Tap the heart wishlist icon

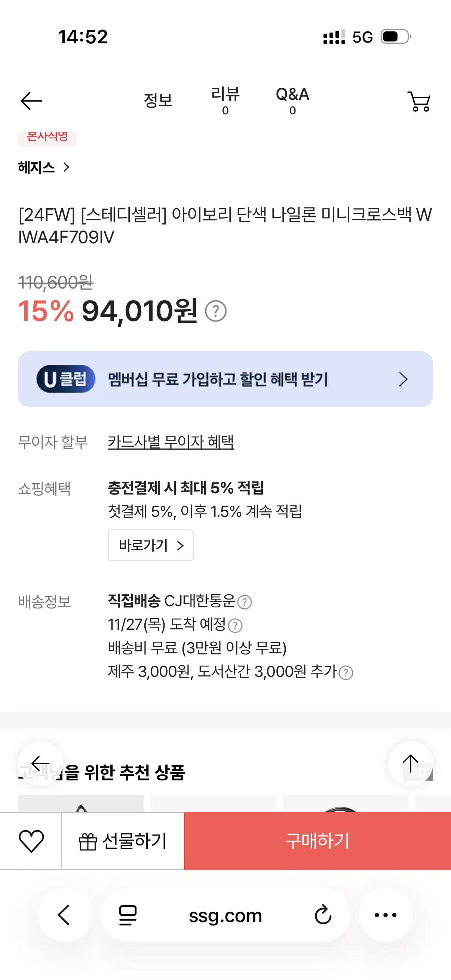click(31, 841)
